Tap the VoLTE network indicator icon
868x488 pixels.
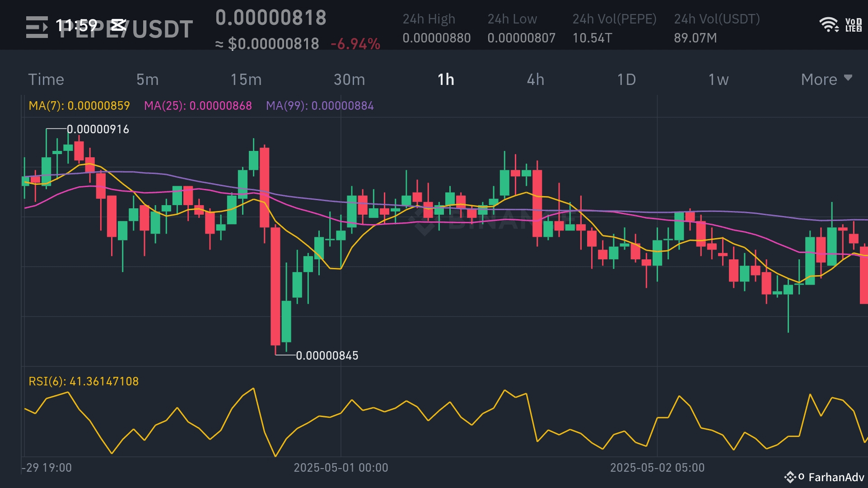tap(853, 25)
